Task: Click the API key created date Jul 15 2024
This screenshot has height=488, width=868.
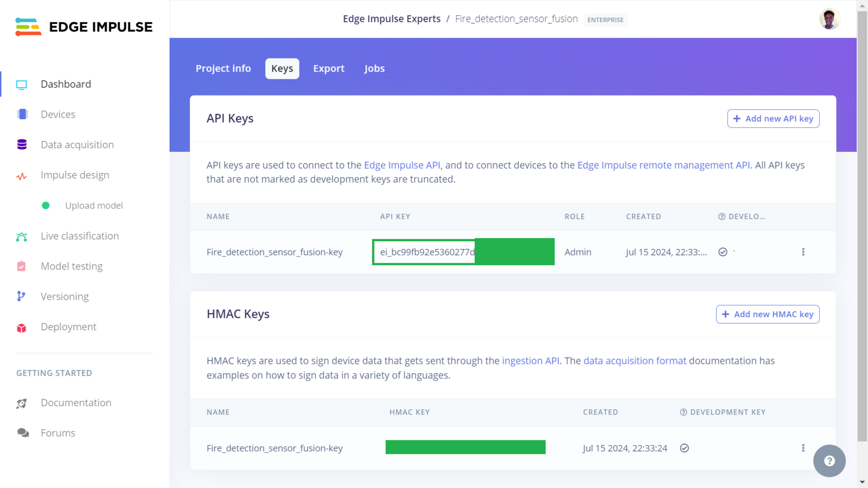Action: click(x=666, y=252)
